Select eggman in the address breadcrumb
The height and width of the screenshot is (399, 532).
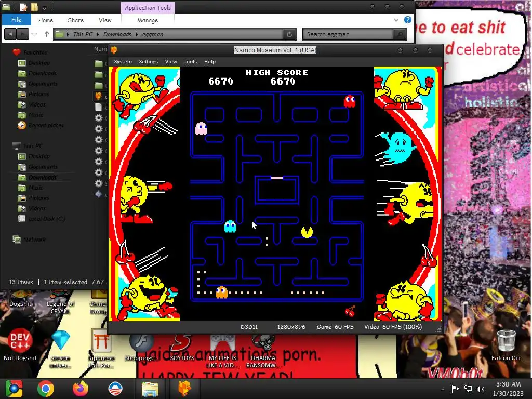(153, 34)
